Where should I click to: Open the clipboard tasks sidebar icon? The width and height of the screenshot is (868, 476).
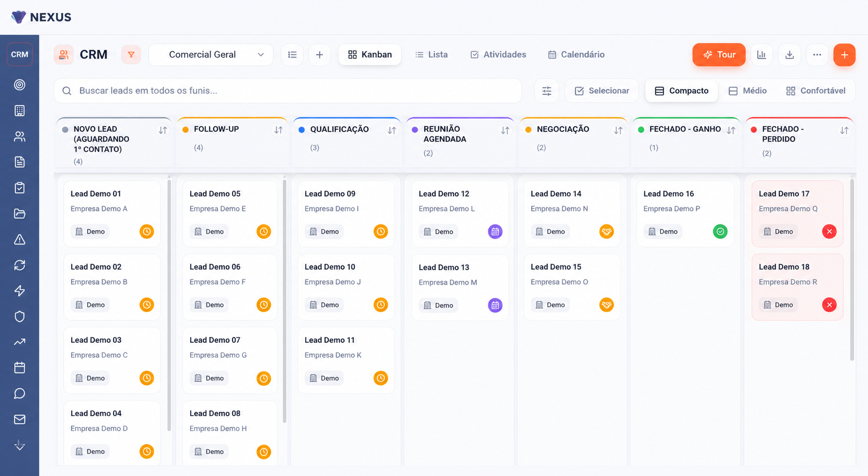(19, 188)
